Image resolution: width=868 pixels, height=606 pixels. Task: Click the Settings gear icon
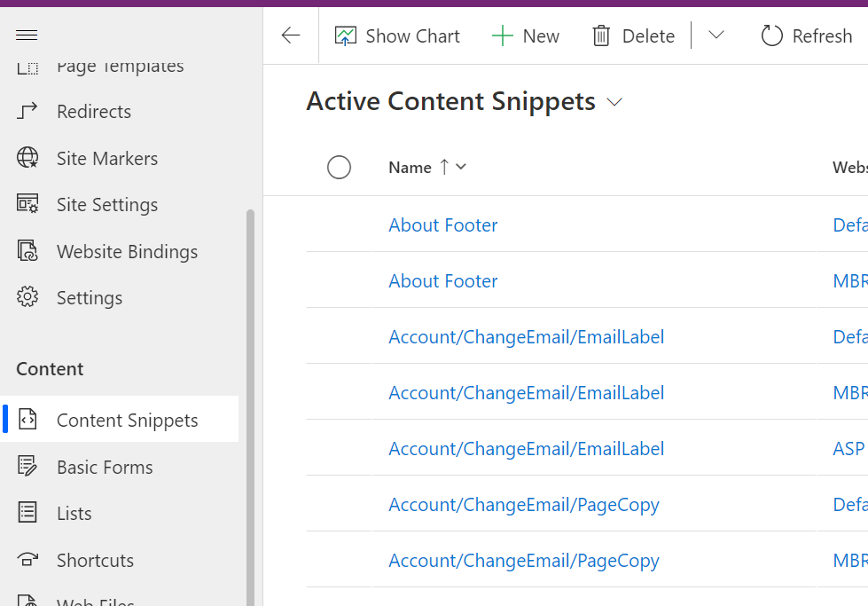(27, 297)
